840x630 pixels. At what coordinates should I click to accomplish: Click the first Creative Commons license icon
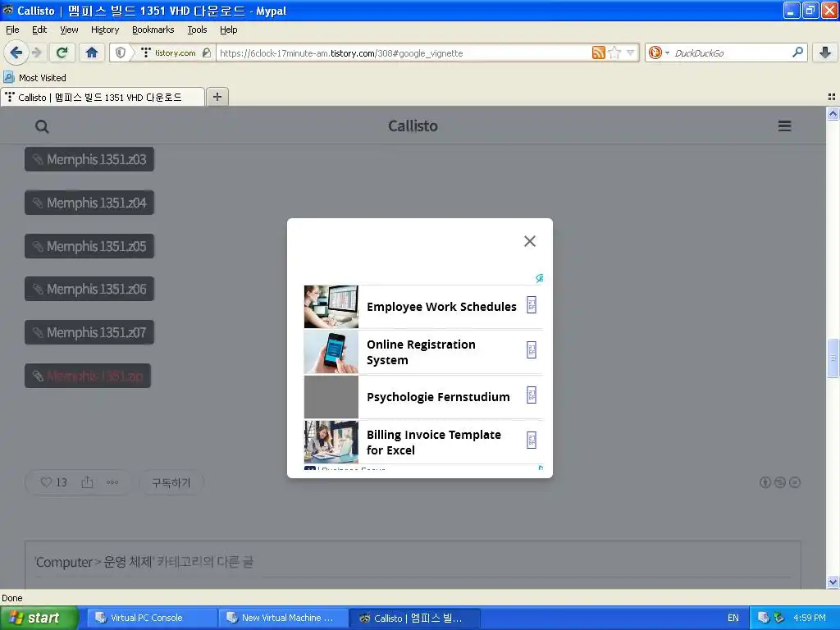(x=765, y=482)
